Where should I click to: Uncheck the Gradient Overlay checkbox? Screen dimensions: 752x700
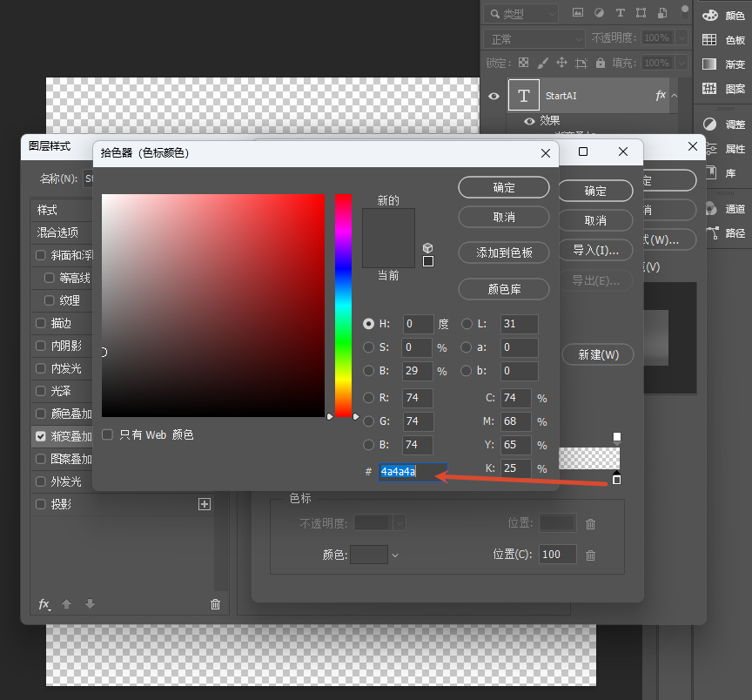41,436
